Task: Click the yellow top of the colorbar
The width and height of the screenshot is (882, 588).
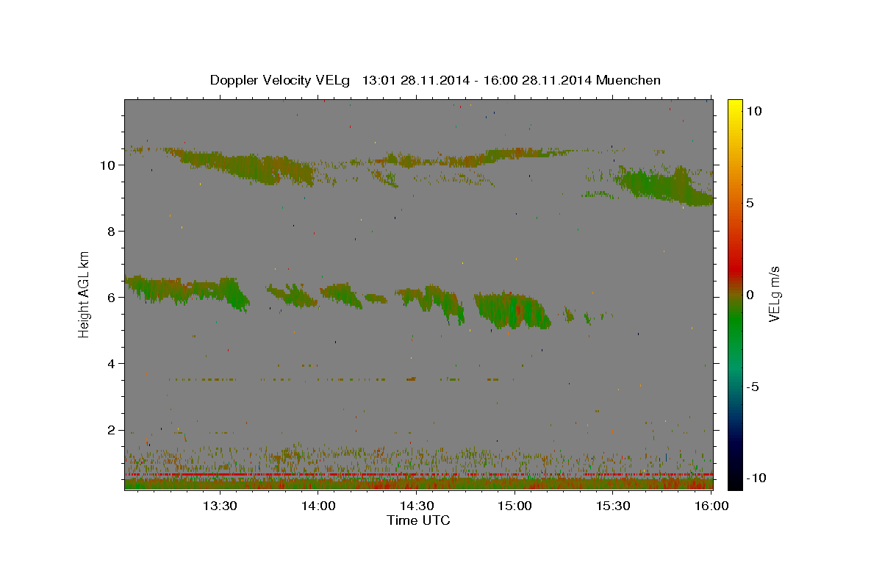Action: coord(735,107)
